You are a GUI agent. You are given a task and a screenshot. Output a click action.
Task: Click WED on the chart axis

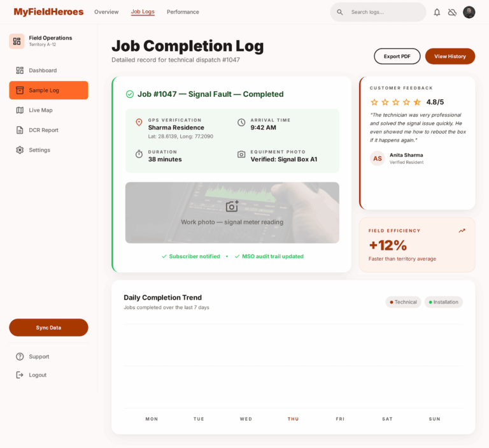tap(246, 419)
